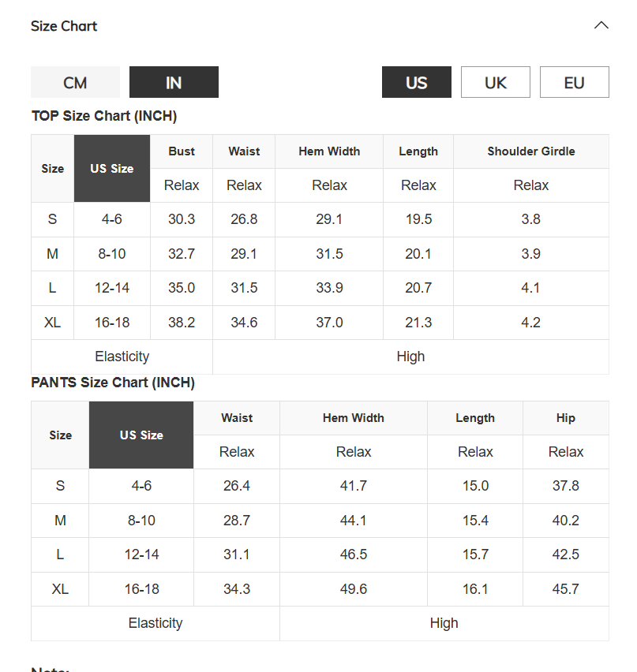Screen dimensions: 637x672
Task: Click size S row in top chart
Action: pyautogui.click(x=320, y=219)
